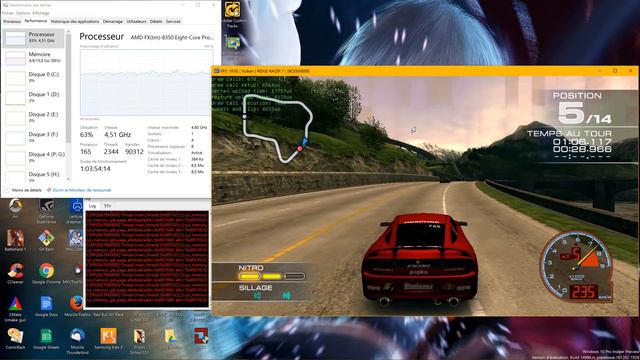Click the performance list scroll-up arrow
This screenshot has width=640, height=360.
coord(68,31)
